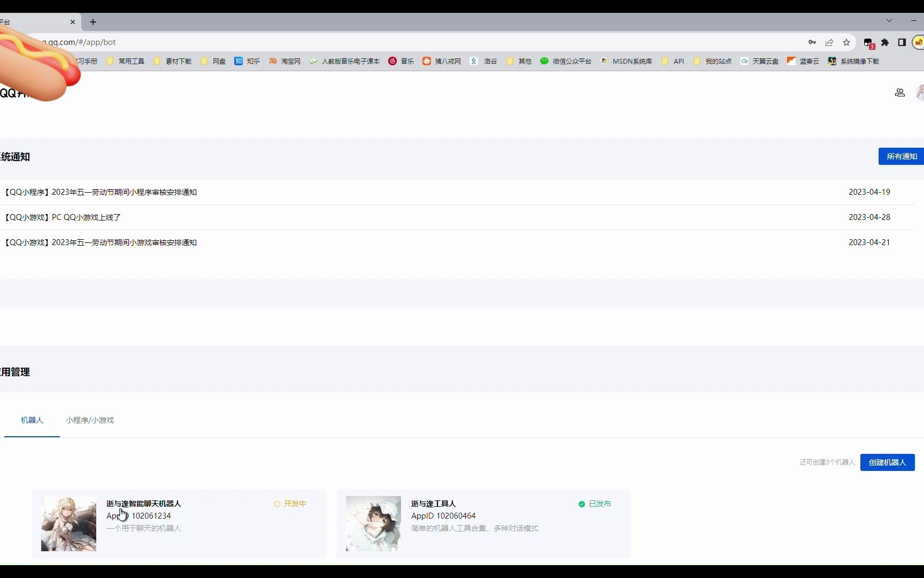Open the tab search chevron
Image resolution: width=924 pixels, height=578 pixels.
(x=889, y=20)
